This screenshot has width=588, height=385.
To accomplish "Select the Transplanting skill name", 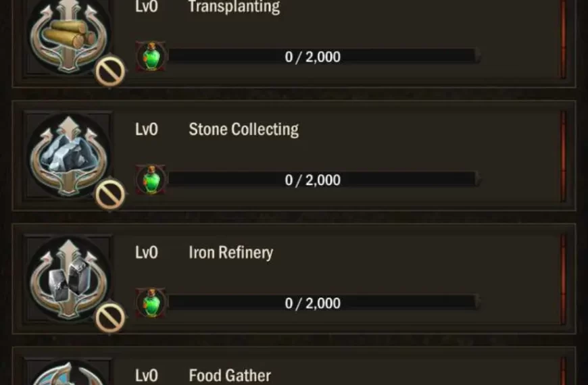I will pos(234,7).
